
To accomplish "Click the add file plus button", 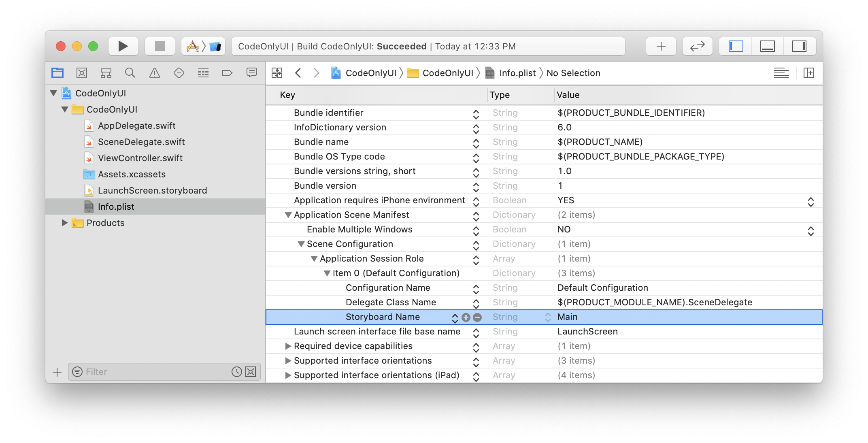I will [57, 372].
